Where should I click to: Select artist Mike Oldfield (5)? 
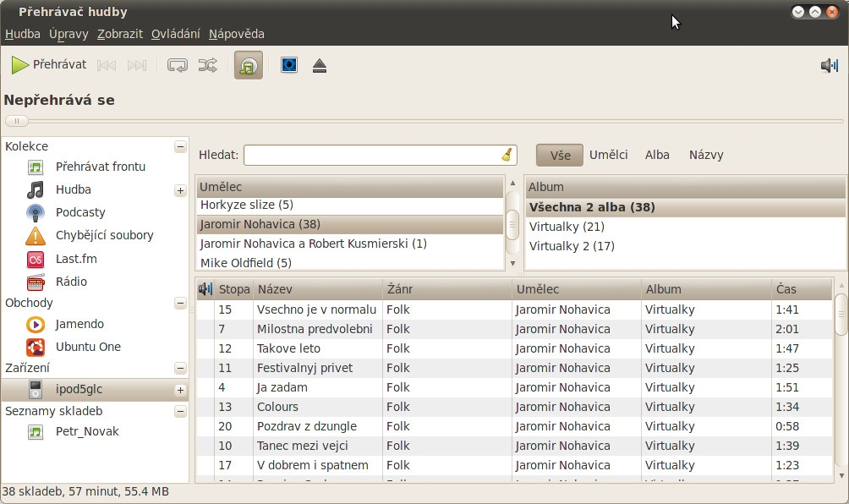pos(350,263)
